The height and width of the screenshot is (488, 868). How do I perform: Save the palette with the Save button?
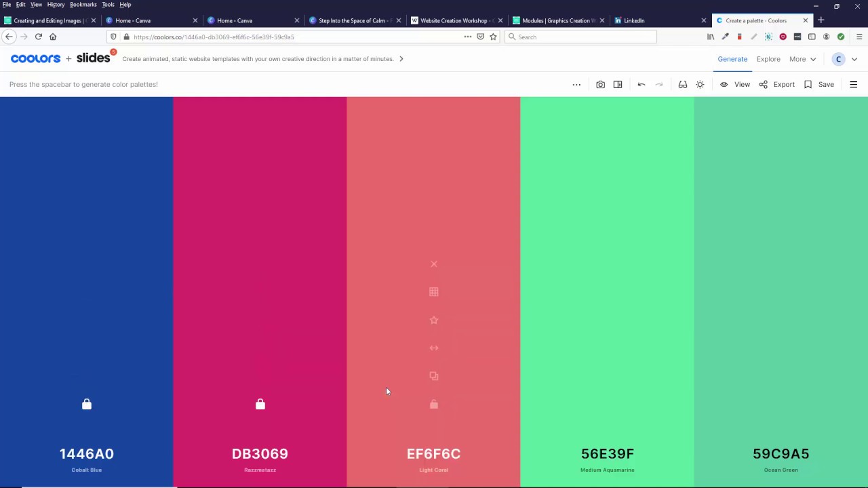point(819,85)
